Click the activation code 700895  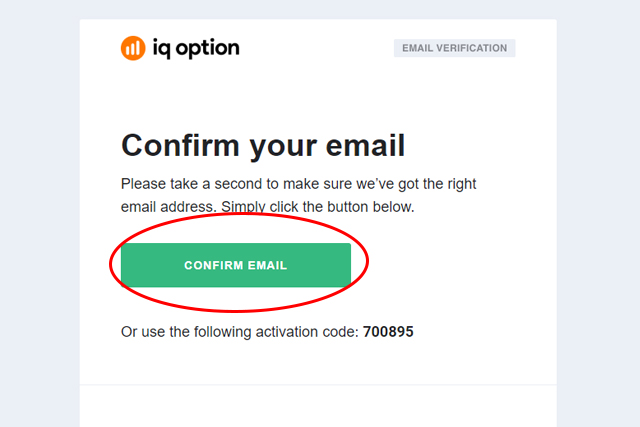(x=388, y=331)
